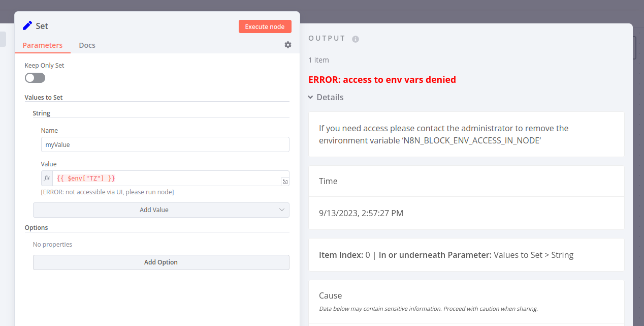Click the Add Option button
This screenshot has height=326, width=644.
pyautogui.click(x=161, y=262)
